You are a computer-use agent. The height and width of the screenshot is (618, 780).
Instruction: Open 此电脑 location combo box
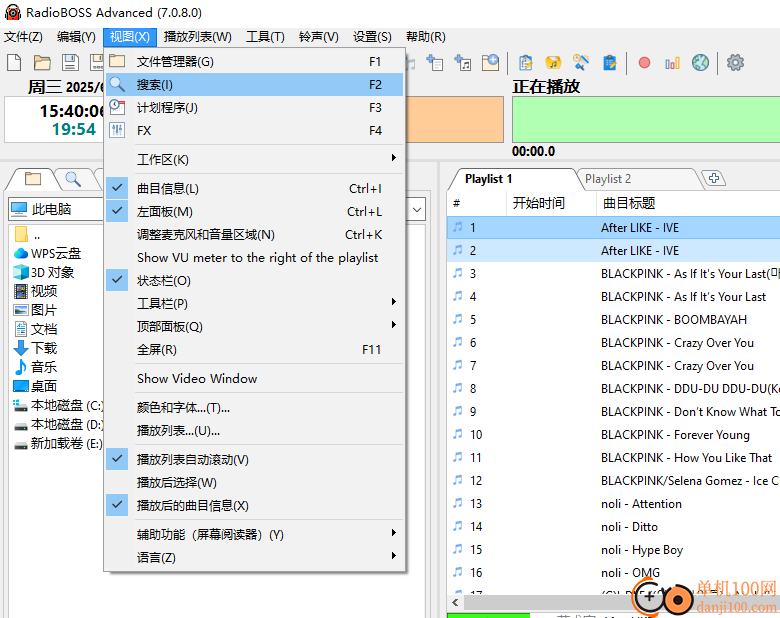(56, 209)
